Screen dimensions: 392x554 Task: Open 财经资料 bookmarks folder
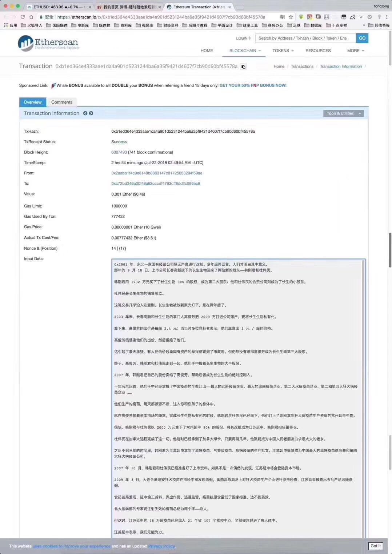168,25
